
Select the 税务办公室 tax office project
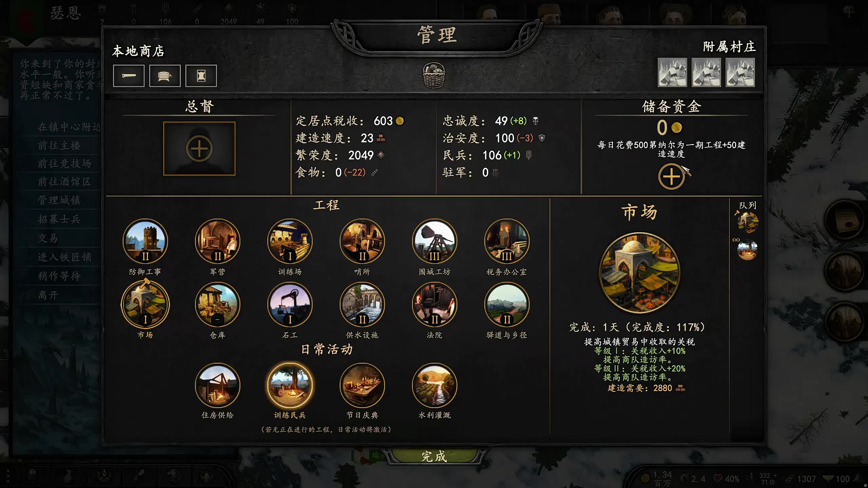(507, 241)
